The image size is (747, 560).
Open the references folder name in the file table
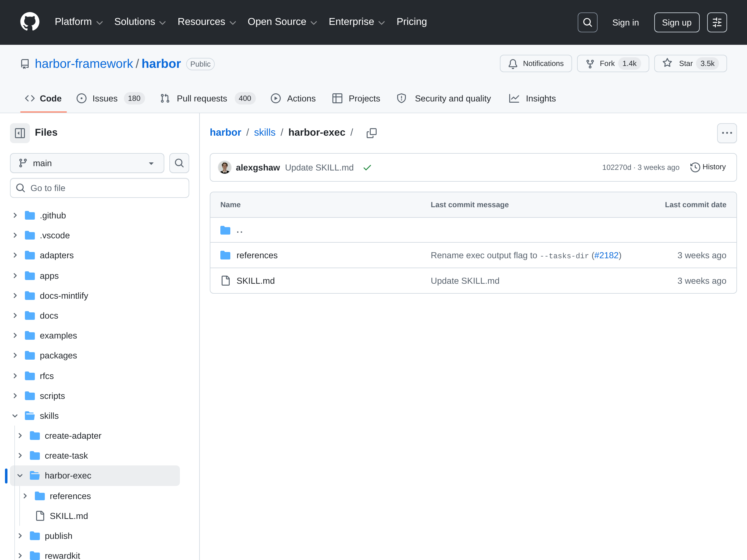(257, 255)
